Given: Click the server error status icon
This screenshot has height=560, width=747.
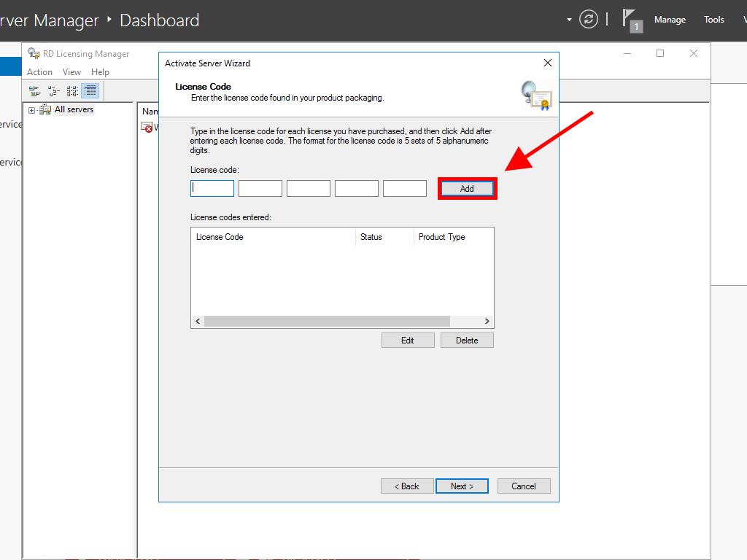Looking at the screenshot, I should tap(147, 128).
